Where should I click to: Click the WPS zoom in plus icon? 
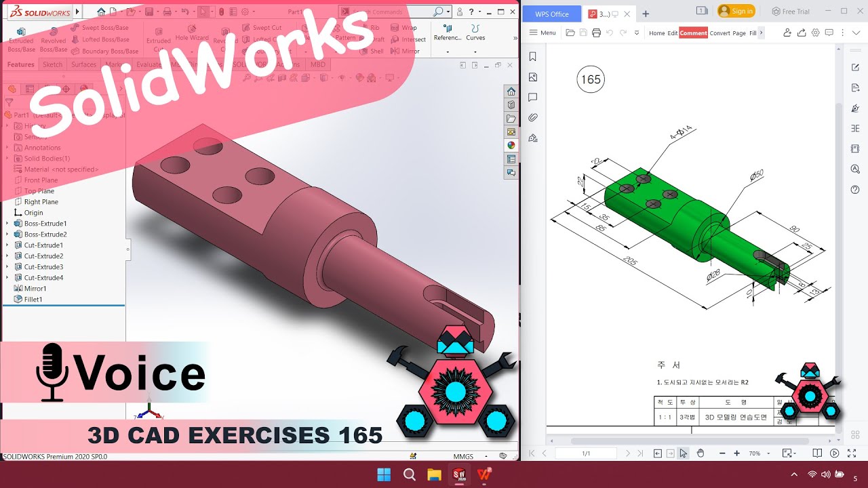coord(737,453)
